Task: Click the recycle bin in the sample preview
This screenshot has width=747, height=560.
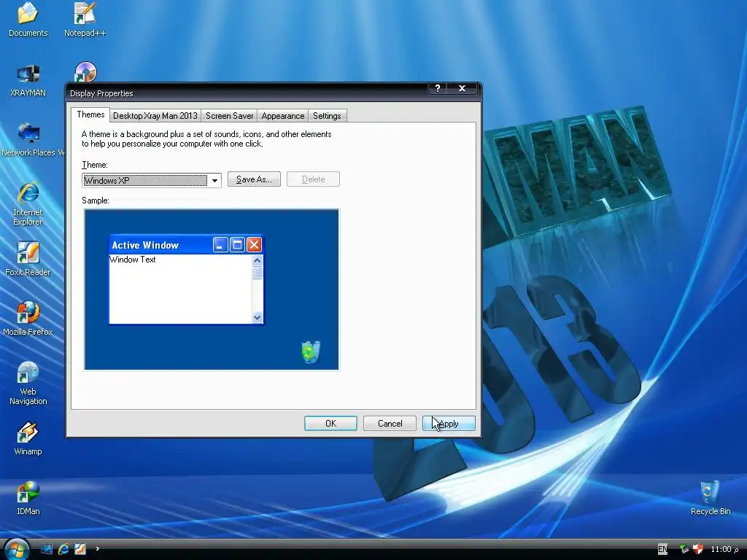Action: point(311,352)
